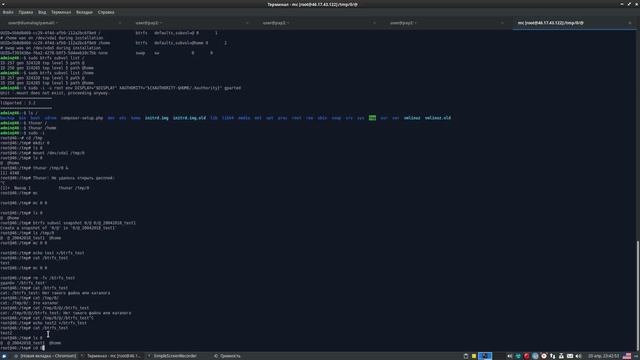Screen dimensions: 640x360
Task: Click the yellow notes tray icon
Action: pos(474,356)
